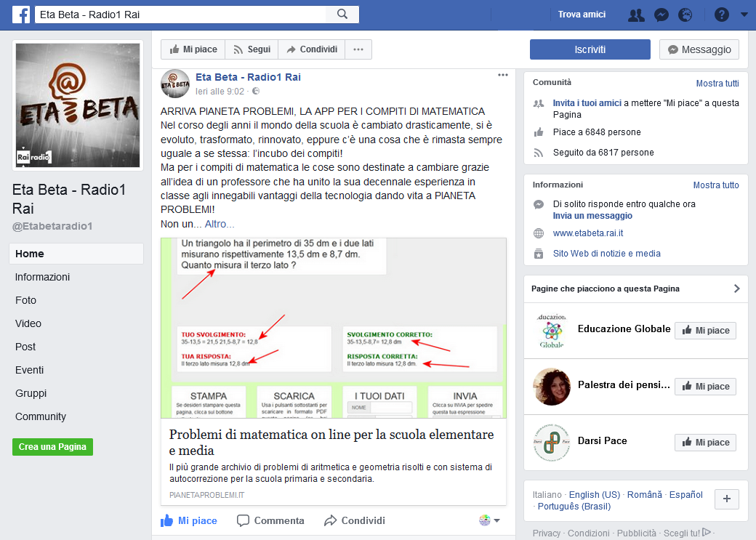This screenshot has height=540, width=756.
Task: Switch language to Português (Brasil)
Action: coord(574,507)
